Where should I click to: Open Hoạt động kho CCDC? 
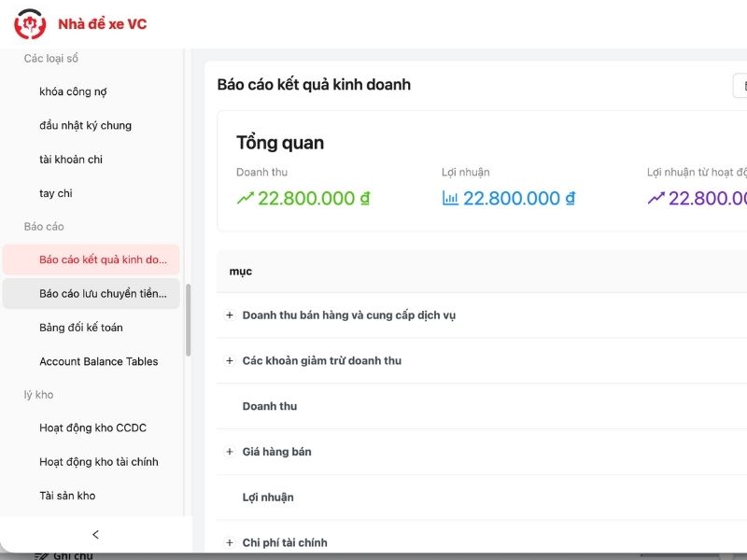point(92,427)
